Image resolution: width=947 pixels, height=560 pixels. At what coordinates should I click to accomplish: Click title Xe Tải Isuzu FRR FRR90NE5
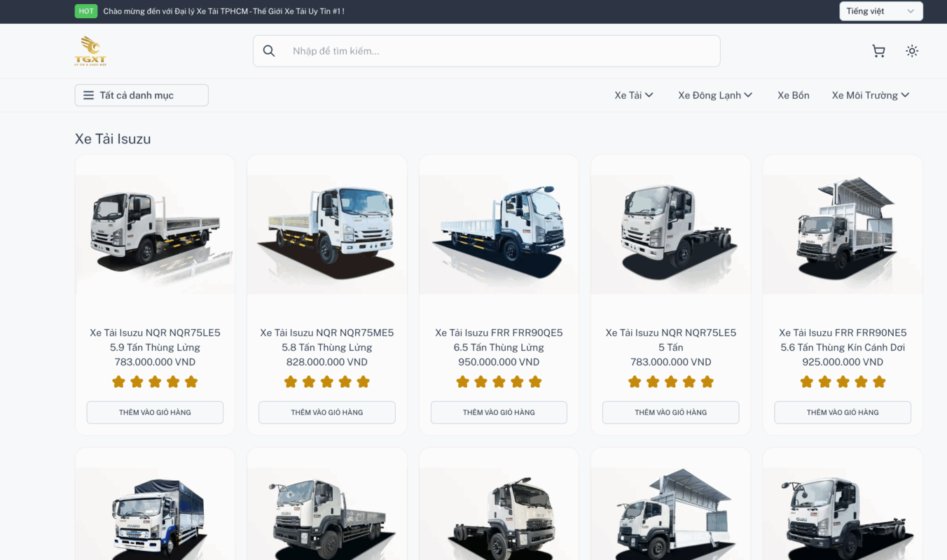(843, 340)
